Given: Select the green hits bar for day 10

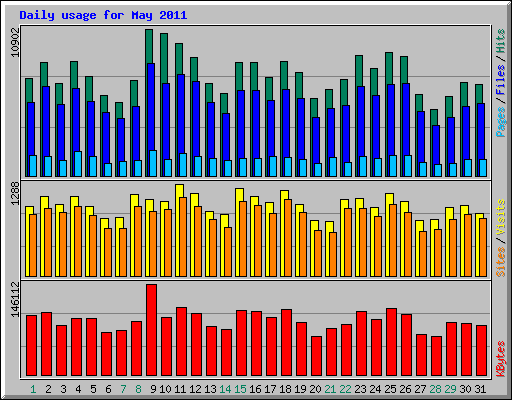Looking at the screenshot, I should point(164,58).
